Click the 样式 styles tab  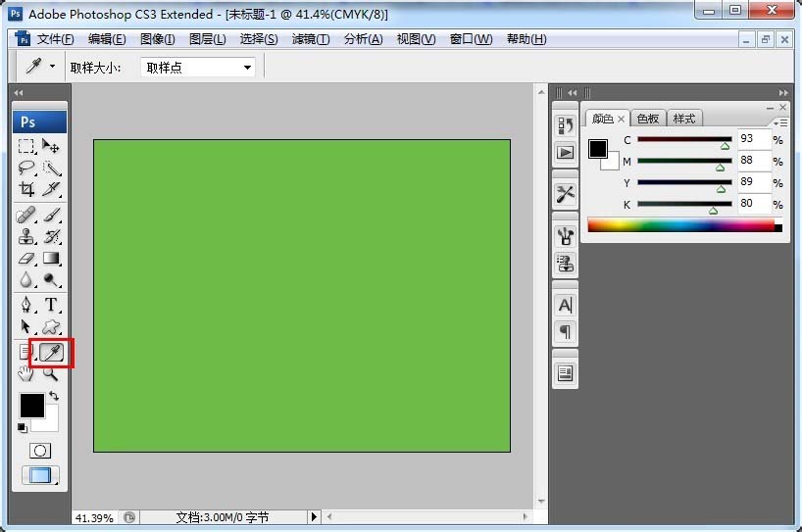683,119
